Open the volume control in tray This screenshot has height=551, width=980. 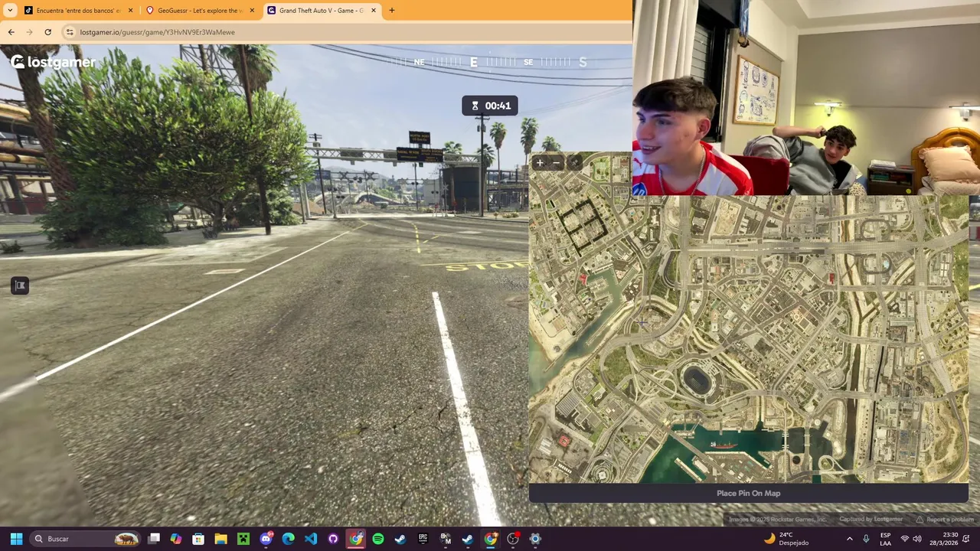(x=917, y=539)
